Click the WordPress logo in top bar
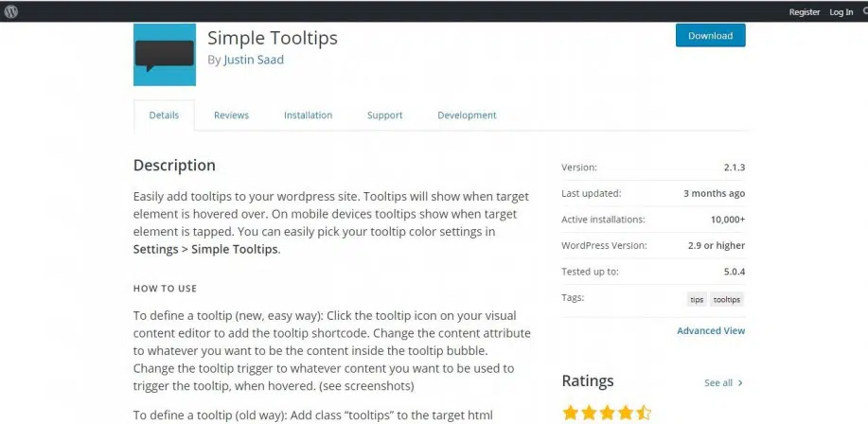868x424 pixels. pos(11,11)
